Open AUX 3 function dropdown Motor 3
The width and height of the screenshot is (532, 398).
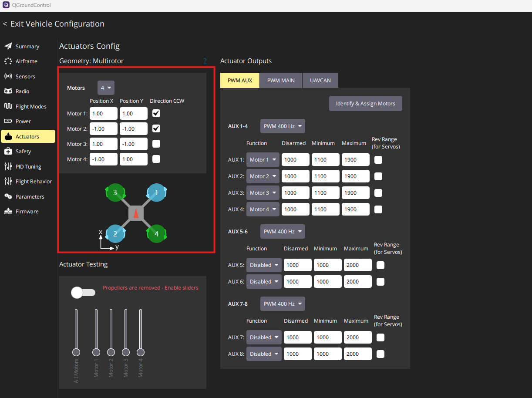tap(263, 193)
